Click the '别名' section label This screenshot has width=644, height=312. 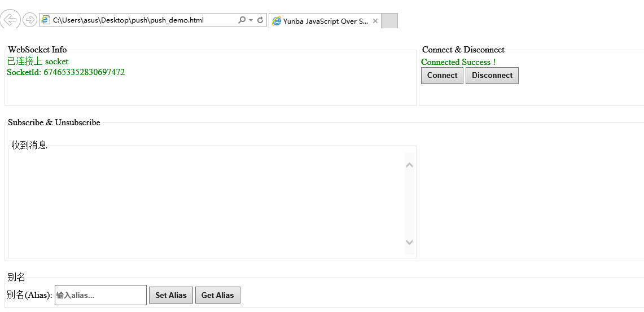point(16,278)
